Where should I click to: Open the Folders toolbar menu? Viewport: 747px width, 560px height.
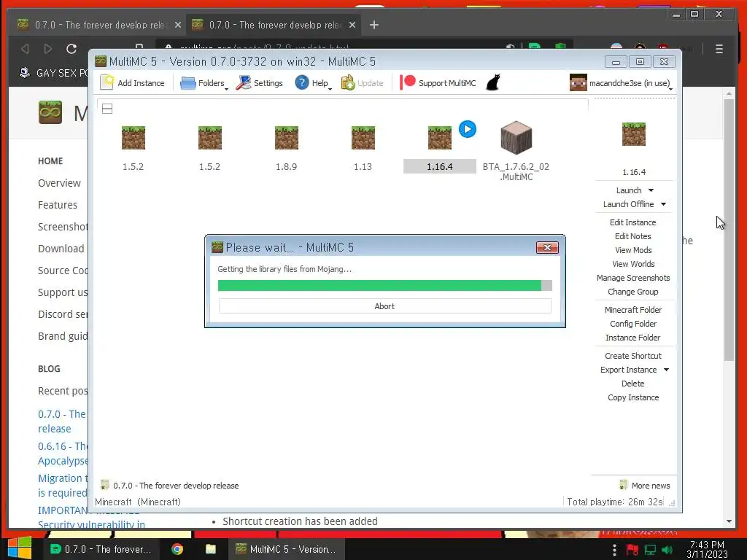coord(204,83)
